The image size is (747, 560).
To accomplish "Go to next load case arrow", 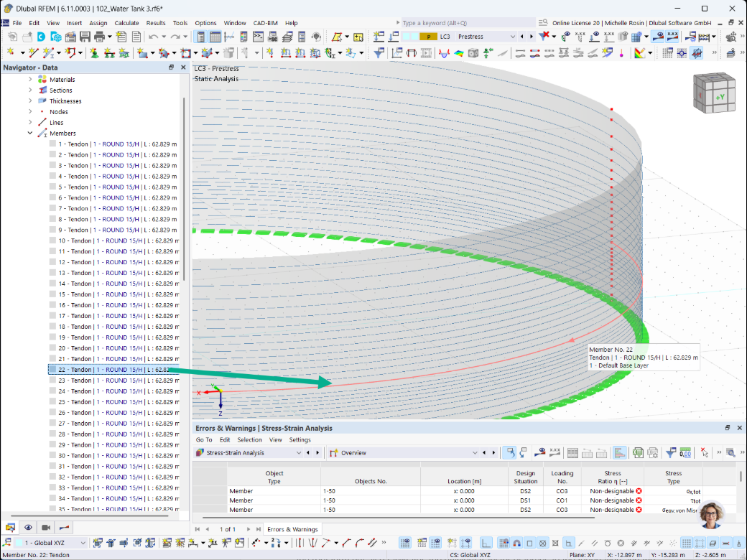I will point(532,37).
